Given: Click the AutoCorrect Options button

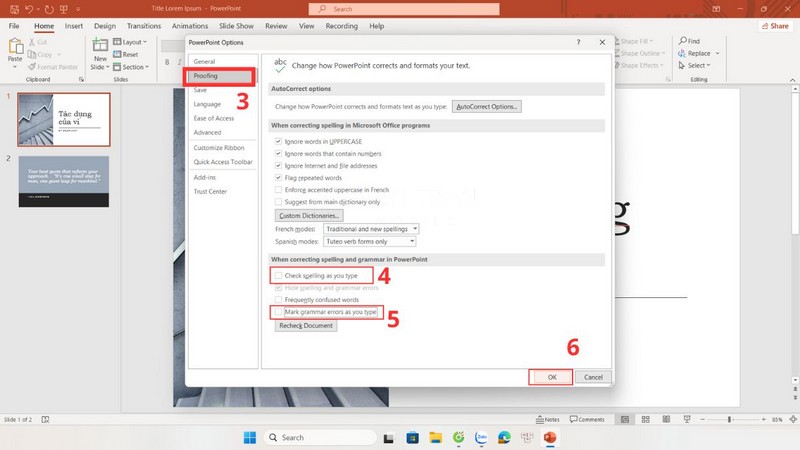Looking at the screenshot, I should coord(487,106).
